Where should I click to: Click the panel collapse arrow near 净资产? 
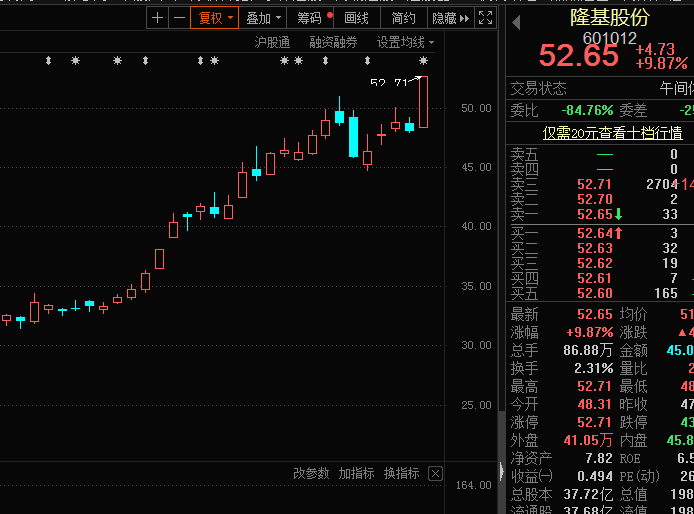click(501, 471)
